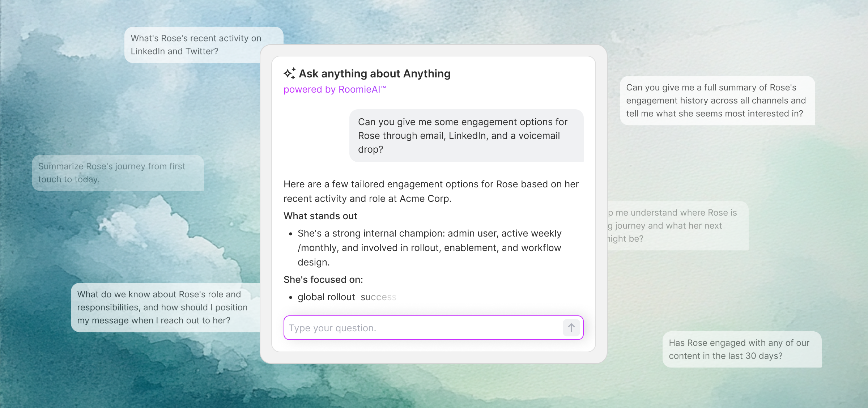Click the user's engagement options message bubble
868x408 pixels.
click(x=466, y=136)
